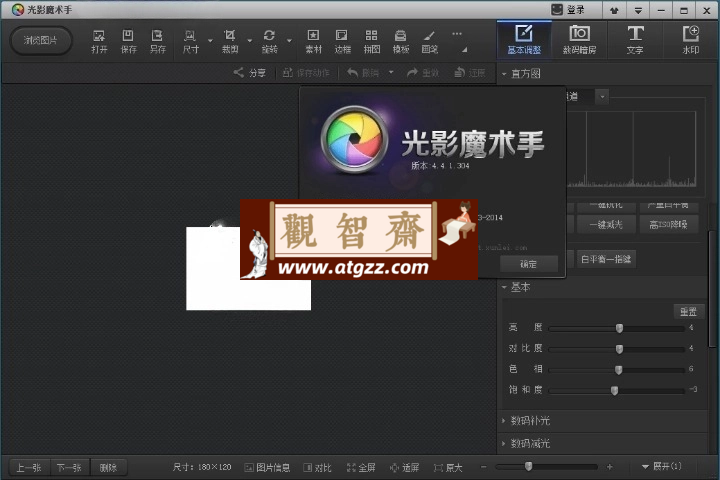Click the 高ISO降噪 button
The height and width of the screenshot is (480, 720).
(x=669, y=225)
